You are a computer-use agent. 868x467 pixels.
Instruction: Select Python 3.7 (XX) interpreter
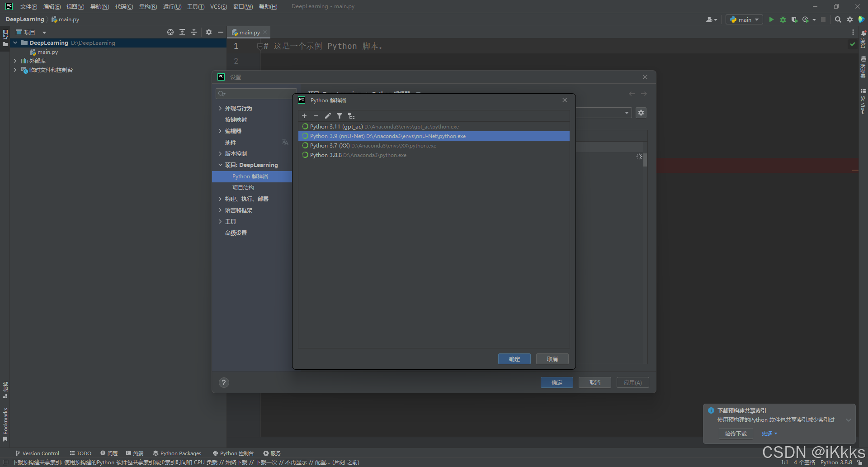tap(434, 146)
